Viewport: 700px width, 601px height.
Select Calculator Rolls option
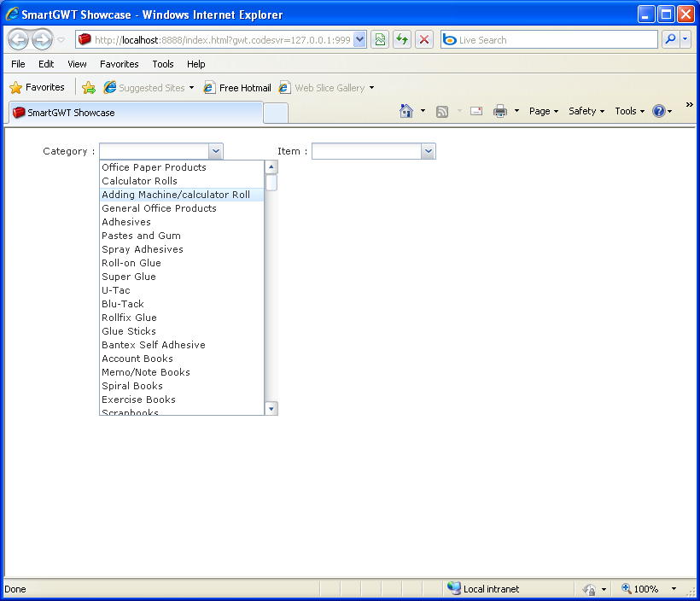[x=182, y=181]
